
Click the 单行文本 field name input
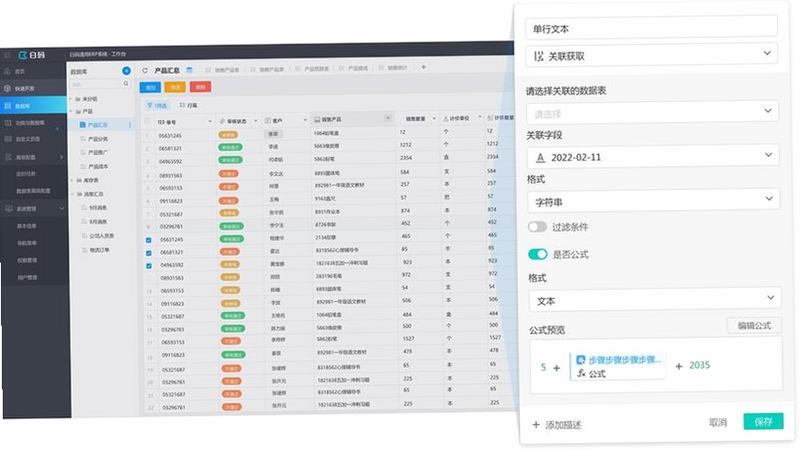click(x=651, y=28)
